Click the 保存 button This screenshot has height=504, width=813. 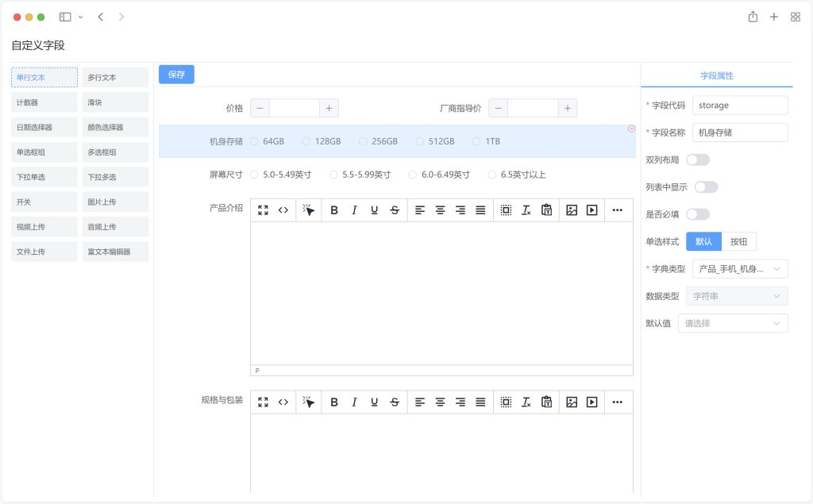click(x=176, y=75)
